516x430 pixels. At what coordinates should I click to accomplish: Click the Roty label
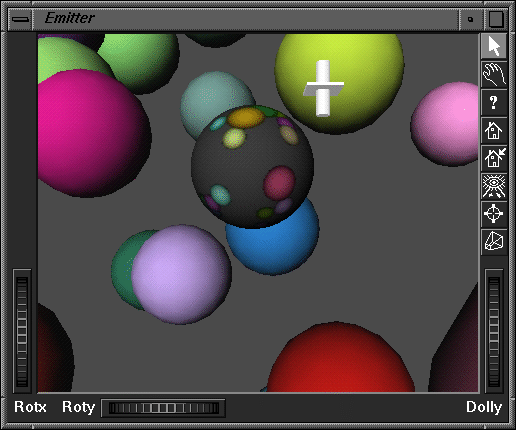tap(79, 407)
